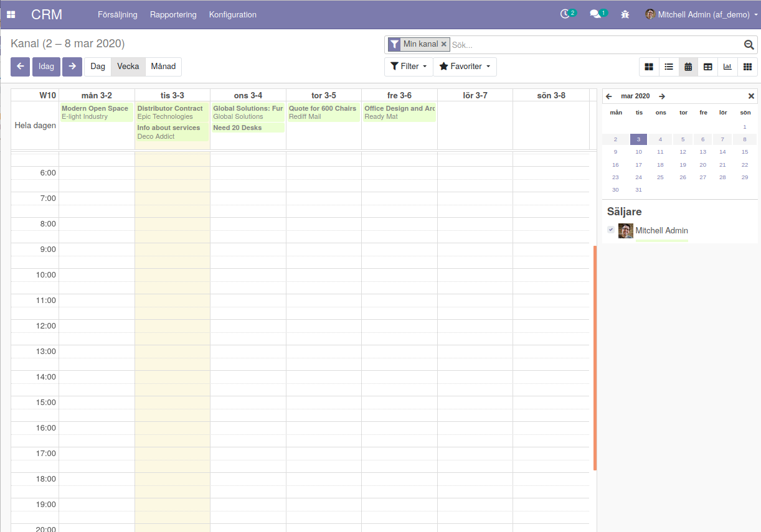Open the Konfiguration menu
The height and width of the screenshot is (532, 761).
click(x=233, y=14)
